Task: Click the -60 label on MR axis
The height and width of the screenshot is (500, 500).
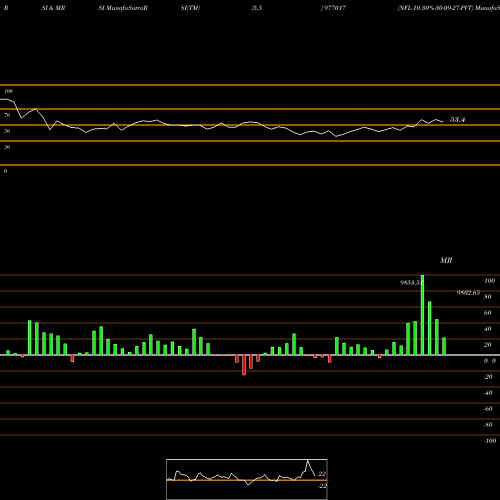Action: [488, 409]
